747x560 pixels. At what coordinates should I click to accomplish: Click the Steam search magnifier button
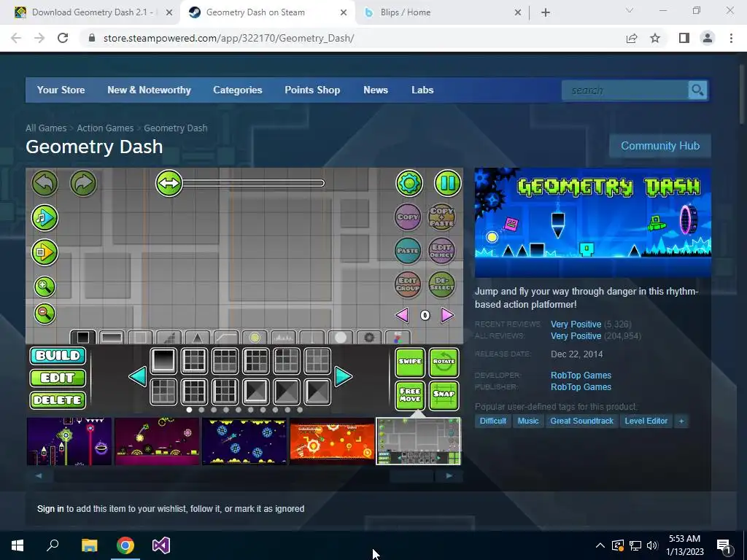(x=697, y=90)
